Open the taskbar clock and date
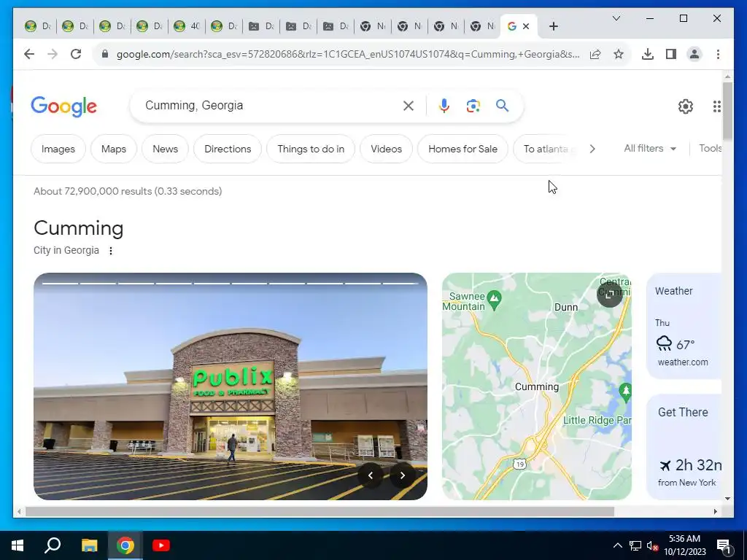This screenshot has height=560, width=747. pos(684,545)
